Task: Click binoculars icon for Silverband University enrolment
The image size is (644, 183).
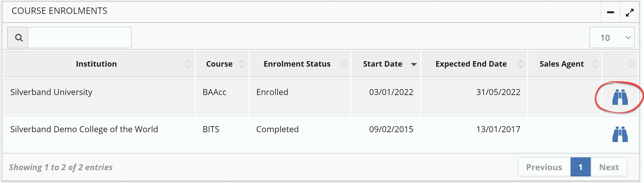Action: point(620,97)
